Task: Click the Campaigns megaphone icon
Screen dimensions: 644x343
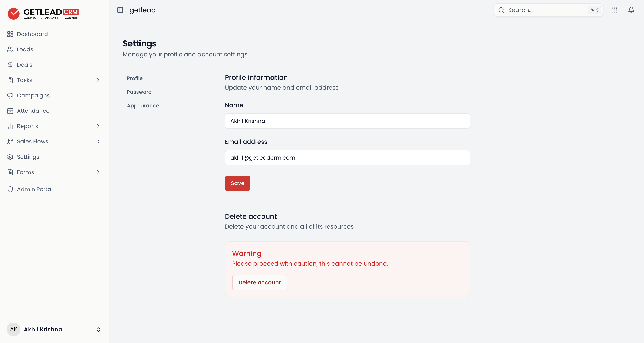Action: (10, 96)
